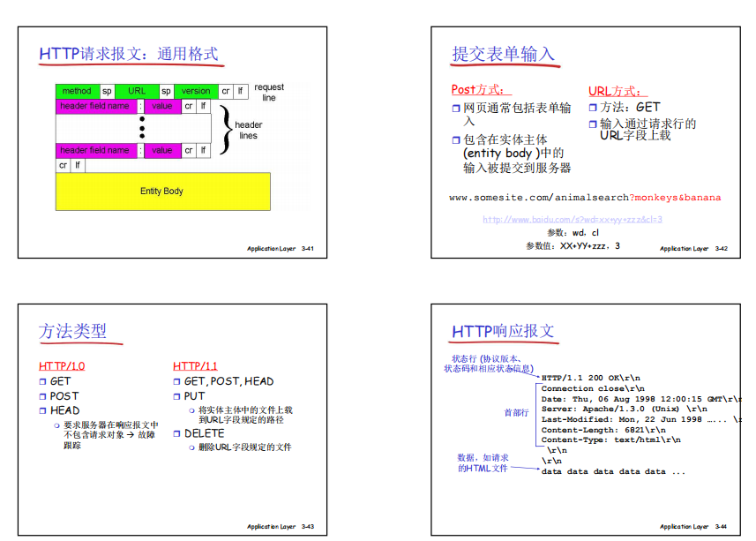Click the www.somesite.com/animalsearch URL text
This screenshot has width=756, height=541.
click(539, 198)
